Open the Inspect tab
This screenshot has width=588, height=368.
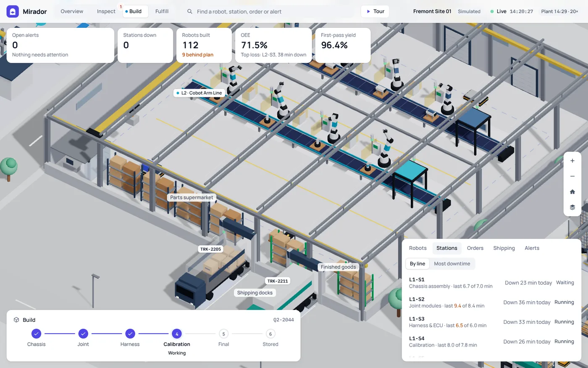point(106,11)
